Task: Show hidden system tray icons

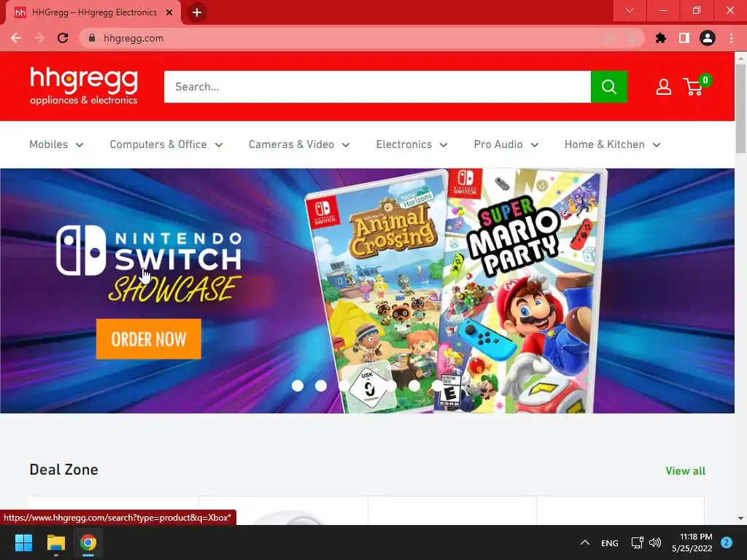Action: pos(585,542)
